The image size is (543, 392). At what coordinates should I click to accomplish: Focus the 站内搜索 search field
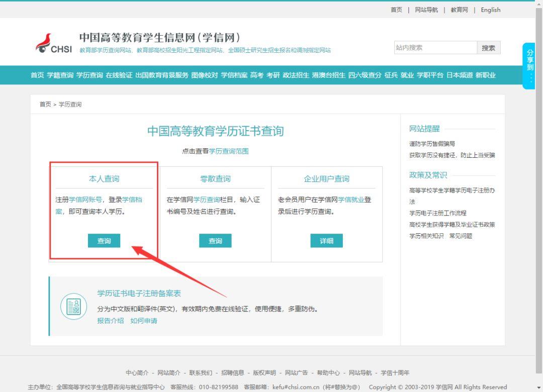point(435,47)
